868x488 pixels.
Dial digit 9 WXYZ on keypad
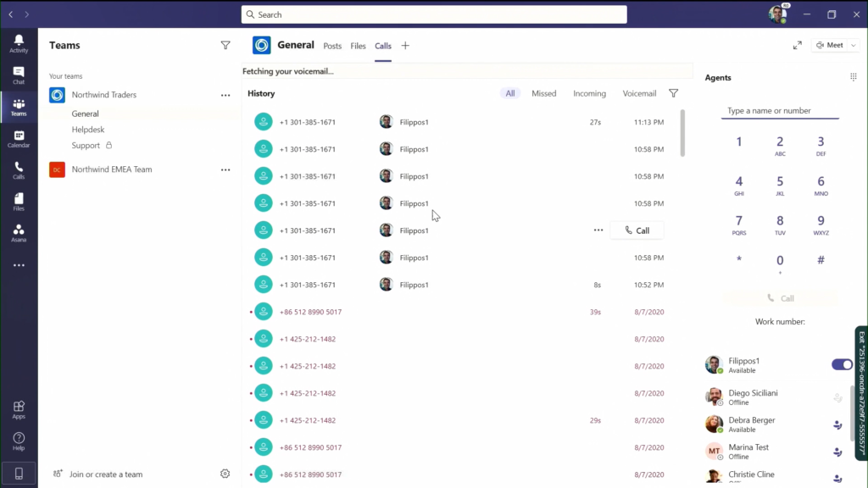click(821, 225)
